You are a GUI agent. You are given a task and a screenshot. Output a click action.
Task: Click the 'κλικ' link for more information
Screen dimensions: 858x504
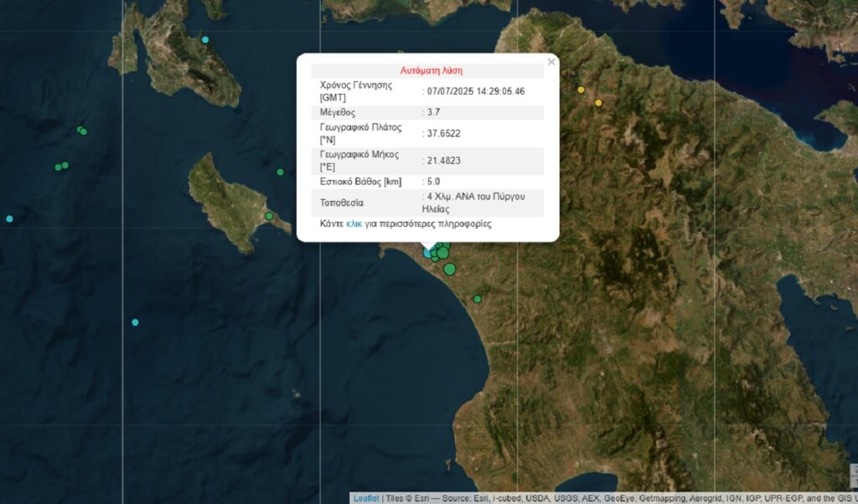[354, 224]
